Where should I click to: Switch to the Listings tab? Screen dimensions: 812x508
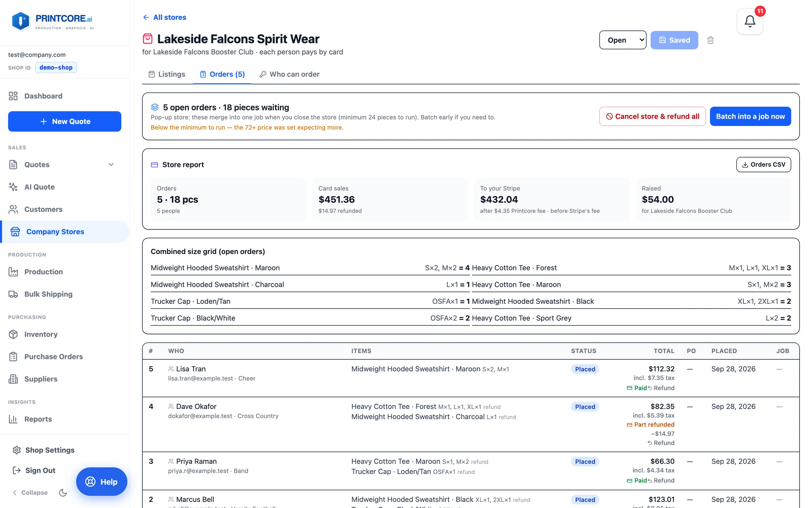coord(167,74)
